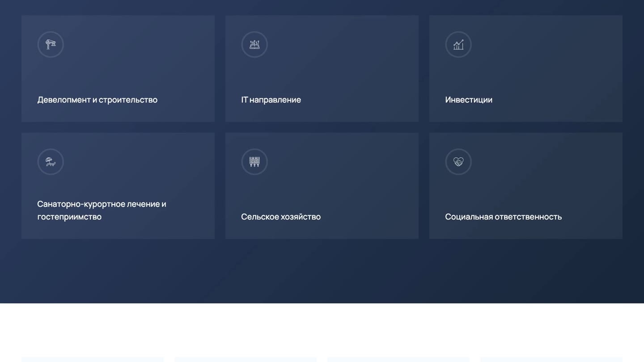Click the investments growth chart icon
The height and width of the screenshot is (362, 644).
tap(458, 44)
